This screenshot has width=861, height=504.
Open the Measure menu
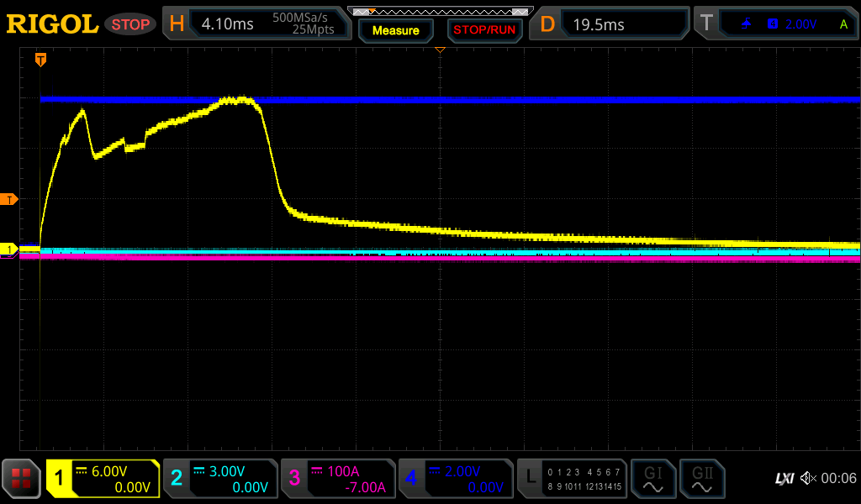tap(395, 30)
